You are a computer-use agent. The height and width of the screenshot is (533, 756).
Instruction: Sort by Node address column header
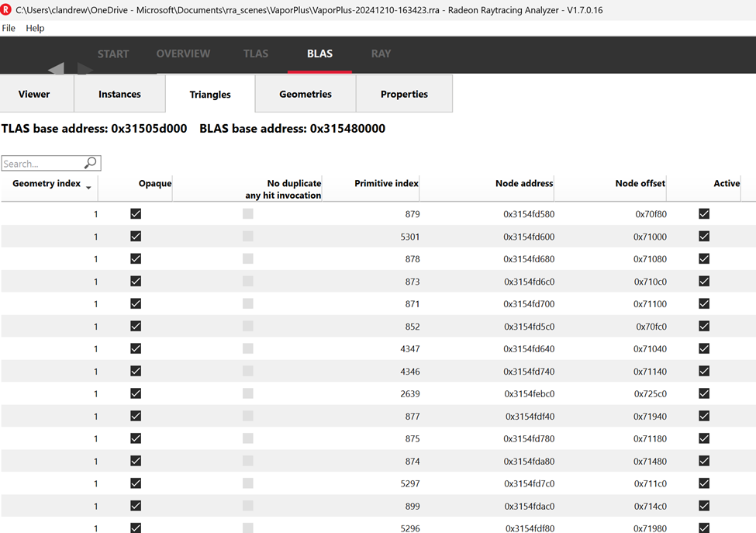(524, 184)
